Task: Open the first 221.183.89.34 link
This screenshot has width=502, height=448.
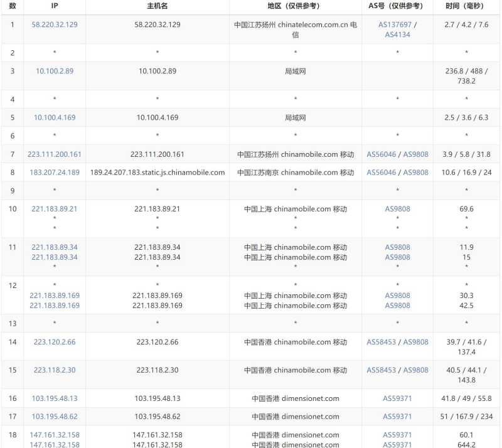Action: point(54,248)
